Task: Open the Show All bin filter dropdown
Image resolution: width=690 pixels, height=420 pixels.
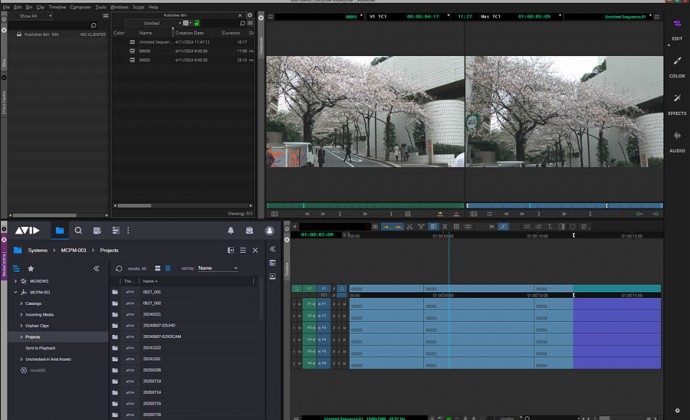Action: click(36, 16)
